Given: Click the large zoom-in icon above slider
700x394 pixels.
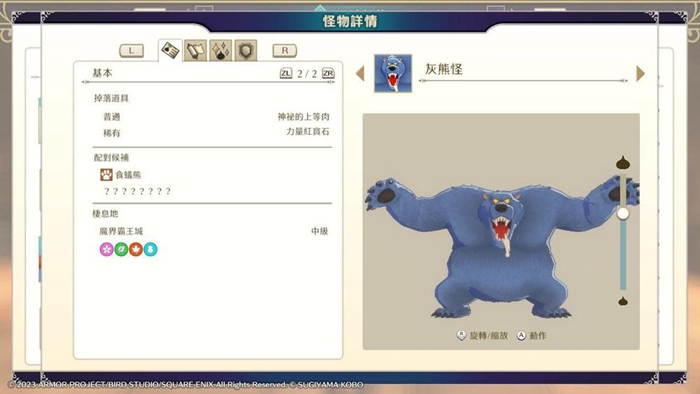Looking at the screenshot, I should [623, 162].
